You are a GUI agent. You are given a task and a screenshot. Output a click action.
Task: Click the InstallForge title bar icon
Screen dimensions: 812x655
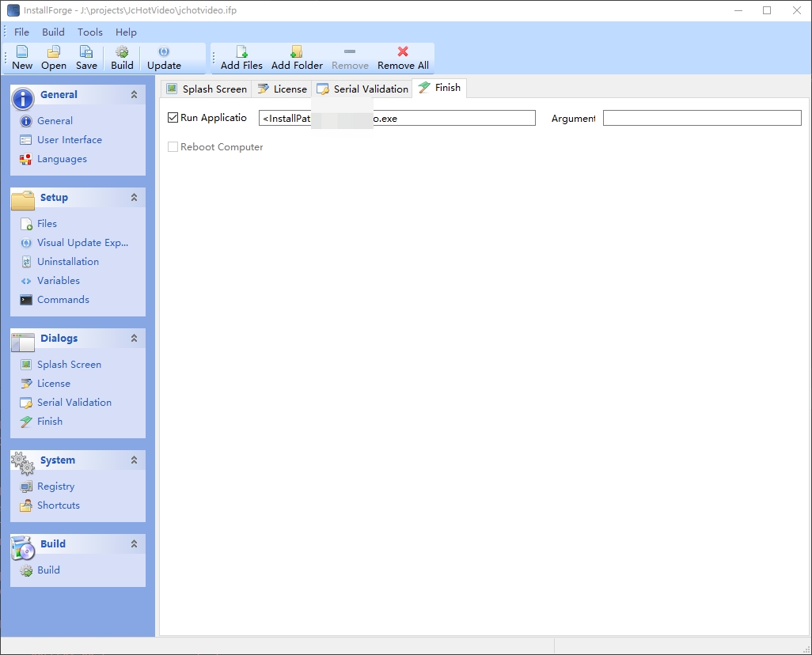[x=13, y=10]
